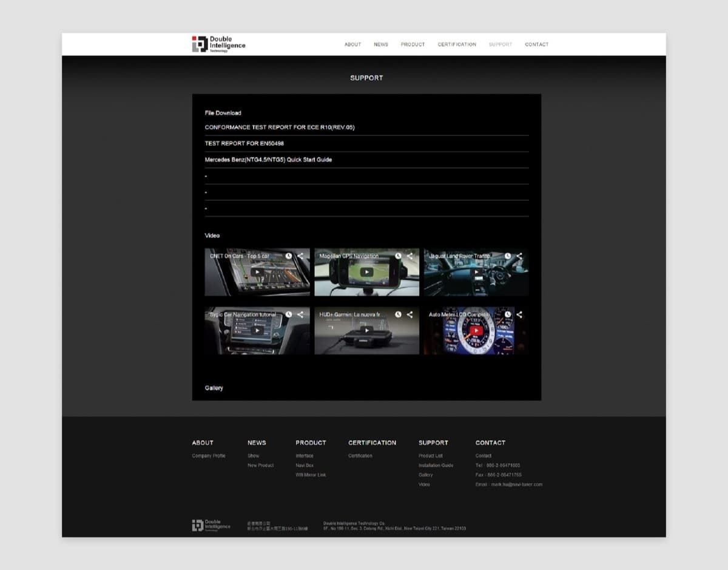Click Show under footer NEWS

(x=253, y=456)
